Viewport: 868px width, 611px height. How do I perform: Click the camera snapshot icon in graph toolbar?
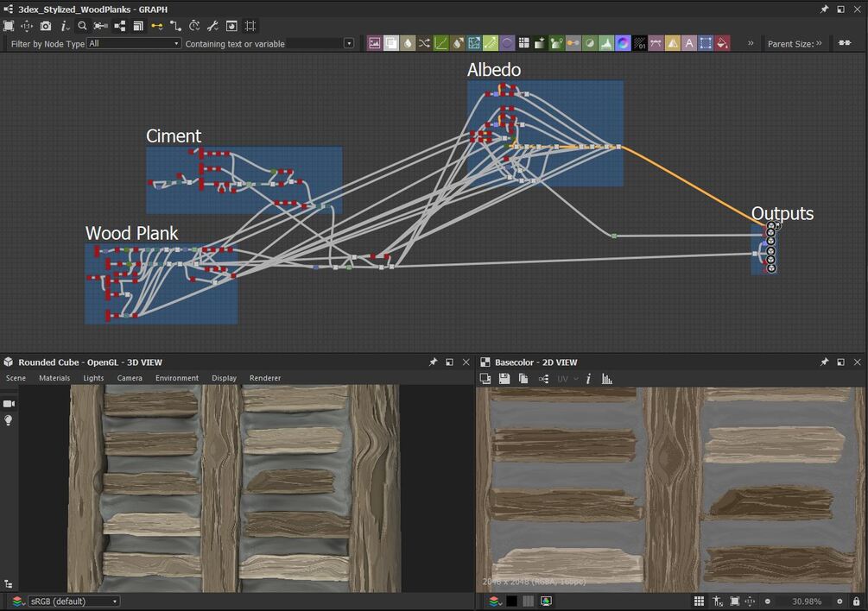[x=46, y=26]
